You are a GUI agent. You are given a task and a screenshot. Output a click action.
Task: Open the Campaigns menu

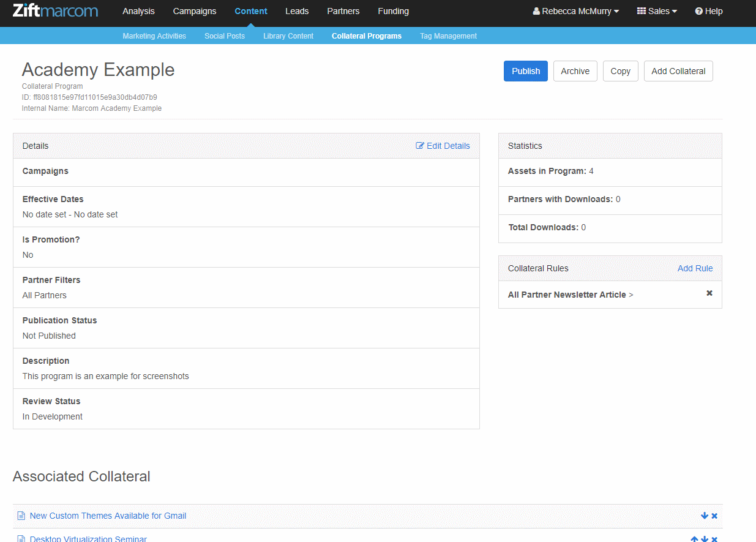click(x=195, y=11)
